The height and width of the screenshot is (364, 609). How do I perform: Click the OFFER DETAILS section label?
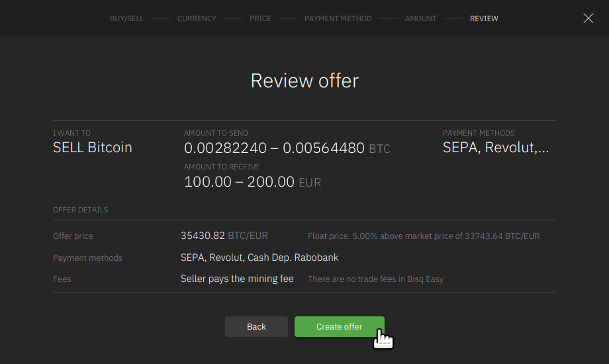[x=80, y=210]
